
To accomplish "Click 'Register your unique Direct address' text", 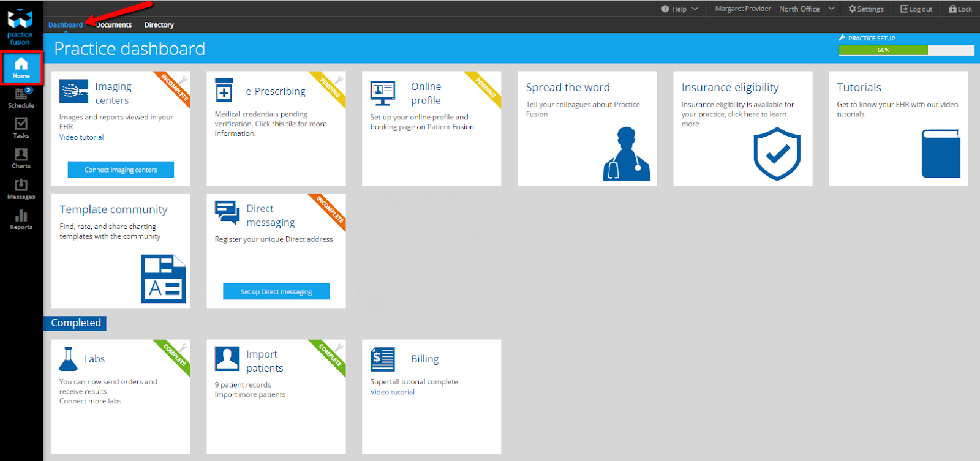I will pos(274,239).
